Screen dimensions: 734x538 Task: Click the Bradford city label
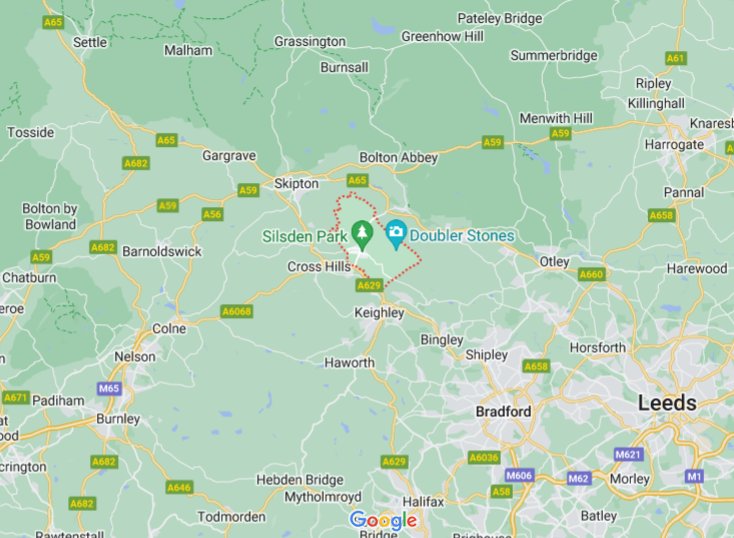click(x=503, y=412)
